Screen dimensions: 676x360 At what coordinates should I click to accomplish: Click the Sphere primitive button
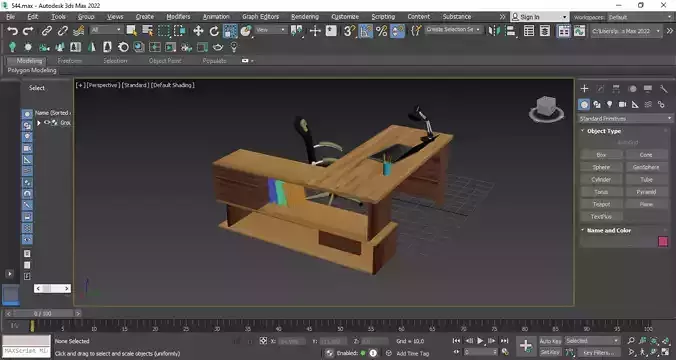[601, 167]
